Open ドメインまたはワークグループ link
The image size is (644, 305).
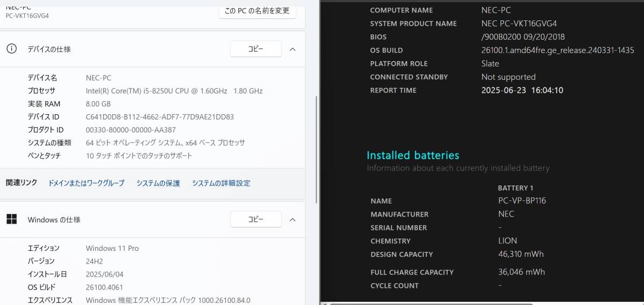point(86,183)
